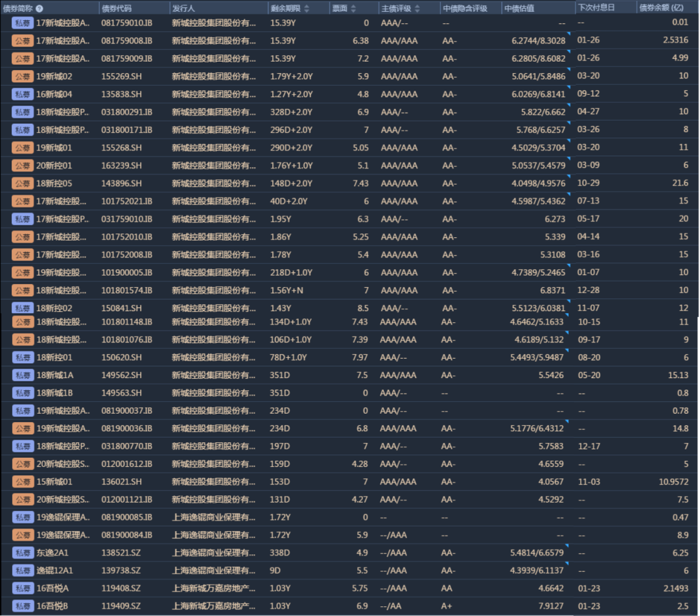
Task: Click the 公募 tag beside 20新控01
Action: (23, 165)
